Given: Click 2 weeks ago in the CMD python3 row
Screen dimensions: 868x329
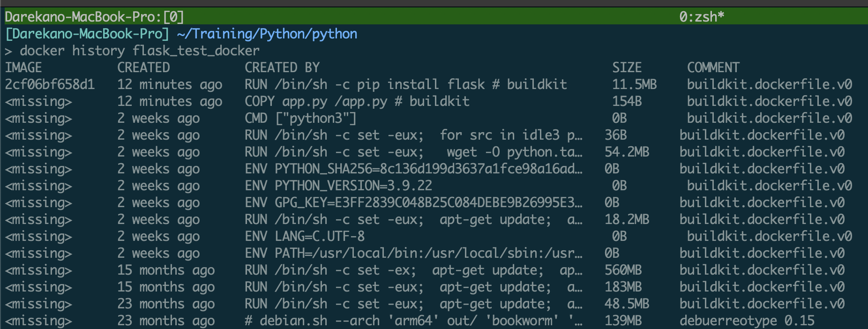Looking at the screenshot, I should [158, 118].
